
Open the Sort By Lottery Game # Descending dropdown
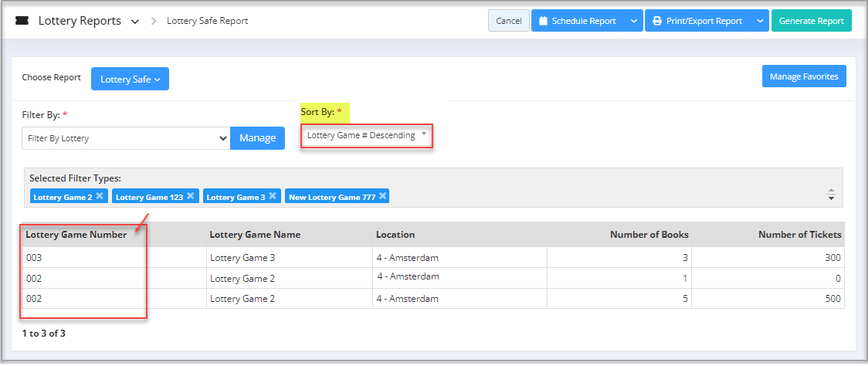(x=366, y=136)
